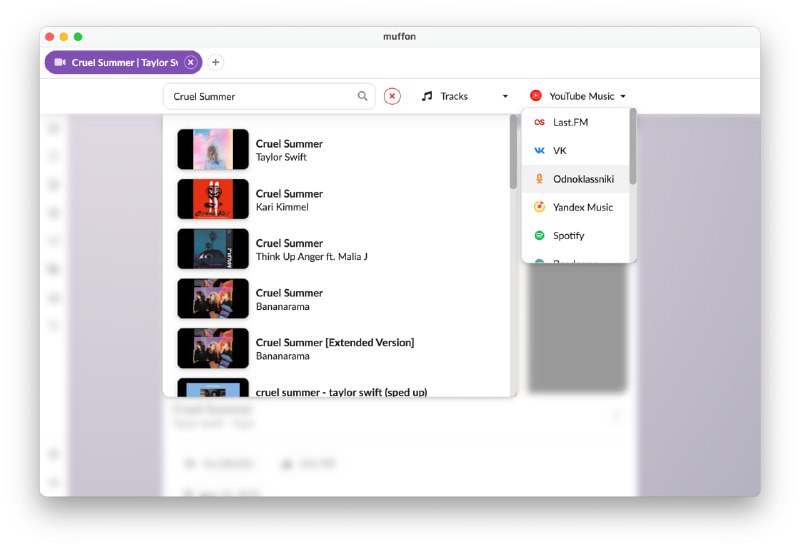Click the music note Tracks icon
This screenshot has width=800, height=549.
pos(427,96)
